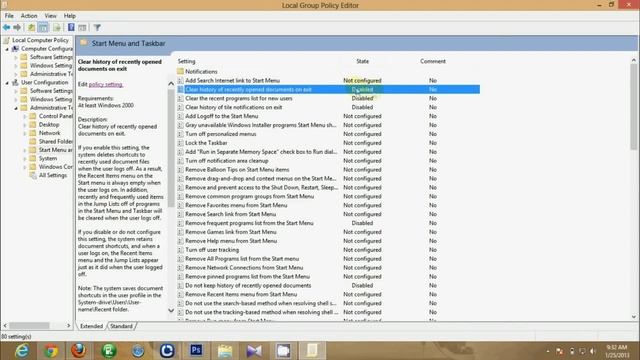Open the Help menu
The height and width of the screenshot is (360, 640).
[x=70, y=16]
